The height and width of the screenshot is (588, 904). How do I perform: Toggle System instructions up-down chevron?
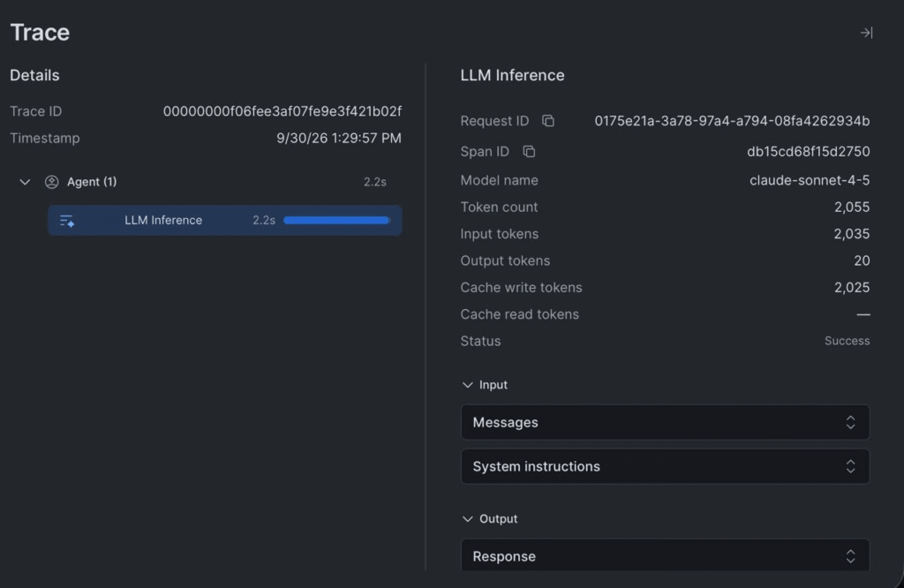pyautogui.click(x=850, y=466)
